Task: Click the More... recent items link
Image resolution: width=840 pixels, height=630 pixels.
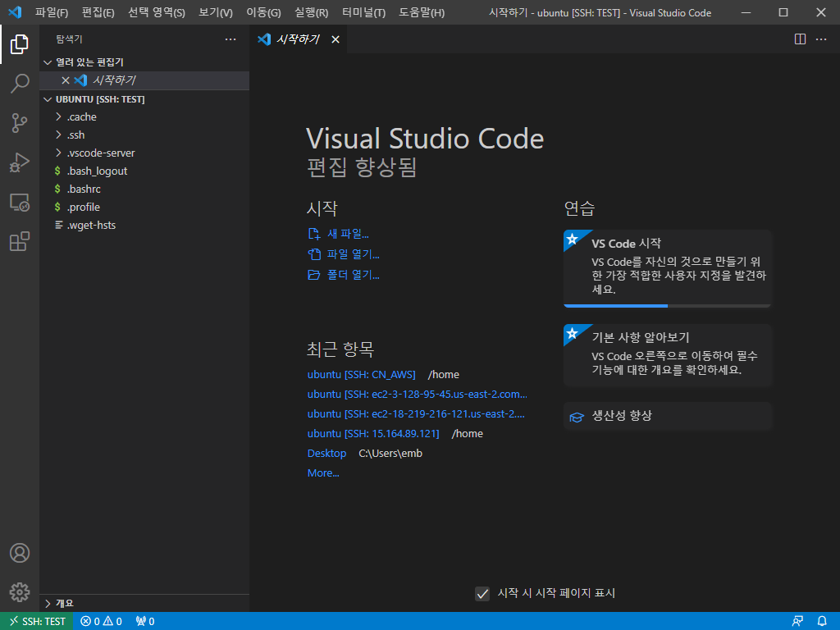Action: pos(323,473)
